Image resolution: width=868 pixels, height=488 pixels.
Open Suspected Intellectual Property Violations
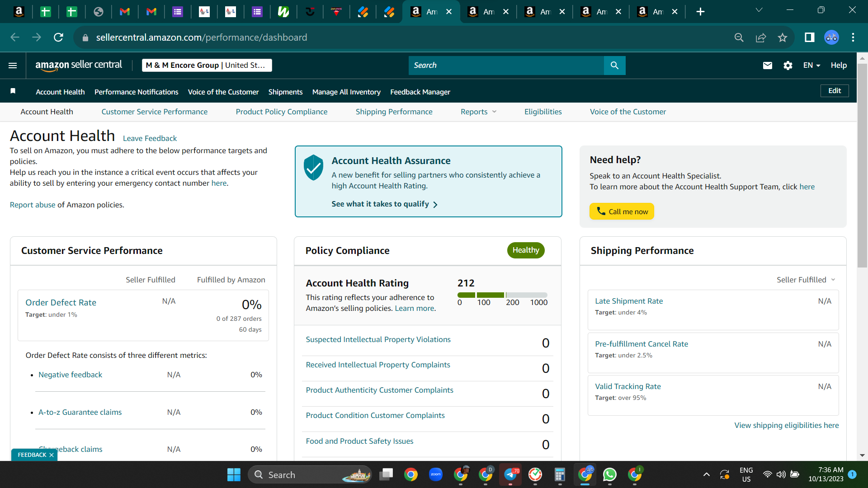point(378,339)
